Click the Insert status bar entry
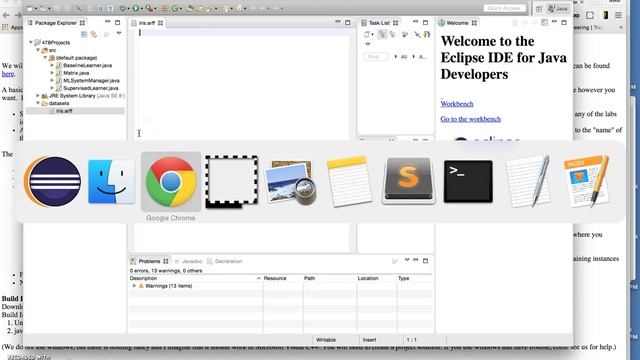 pos(369,340)
